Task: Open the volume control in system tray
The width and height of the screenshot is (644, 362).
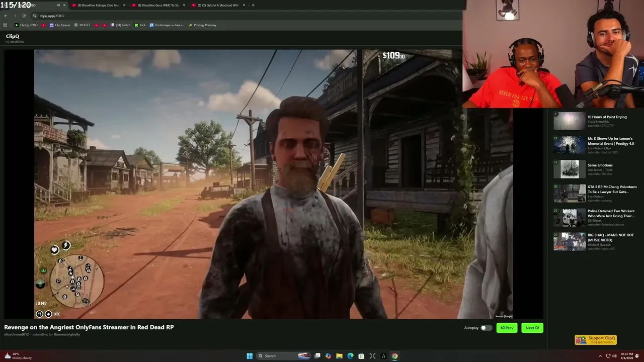Action: 614,356
